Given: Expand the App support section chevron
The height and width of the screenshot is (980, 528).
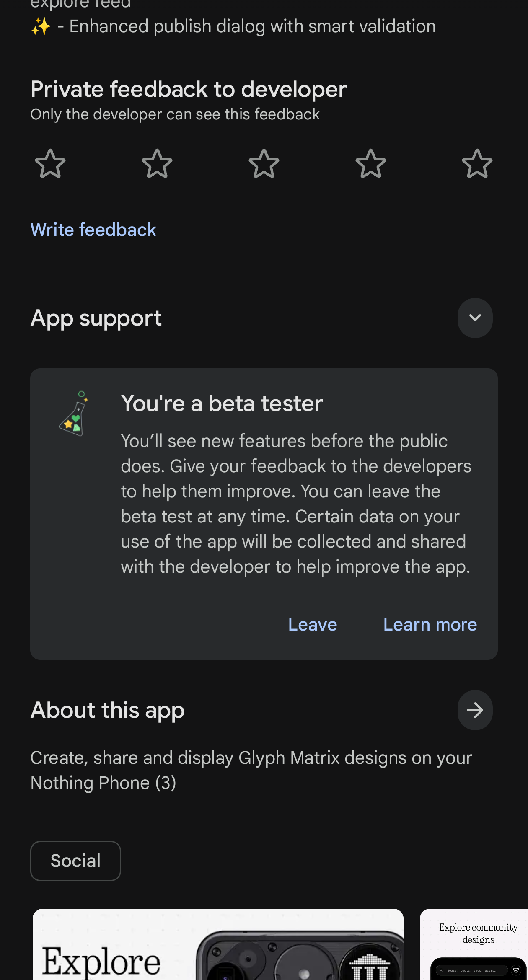Looking at the screenshot, I should click(x=475, y=318).
